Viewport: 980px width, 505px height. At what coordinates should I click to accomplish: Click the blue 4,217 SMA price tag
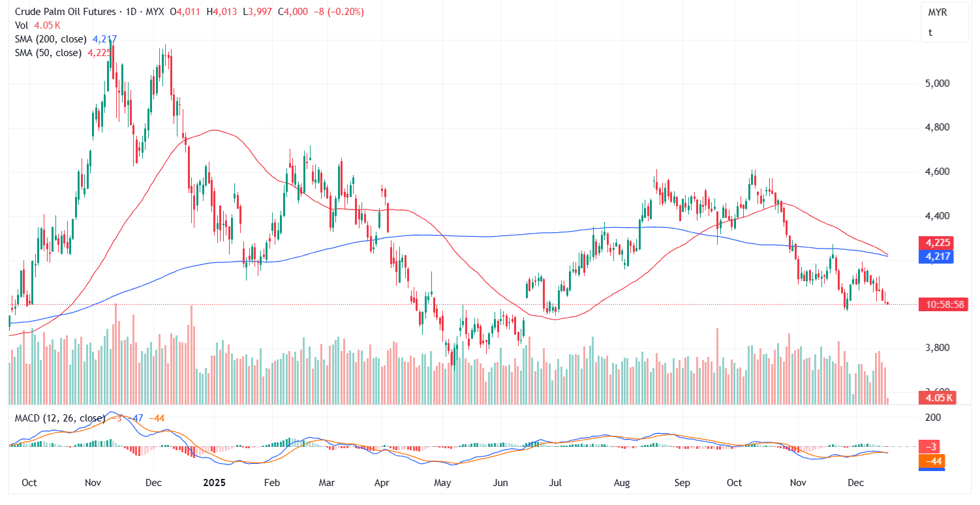[936, 257]
